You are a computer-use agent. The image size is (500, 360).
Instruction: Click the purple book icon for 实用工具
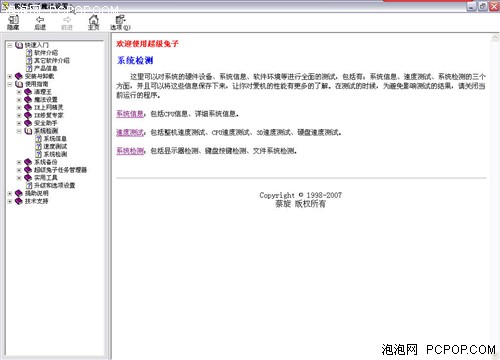point(28,178)
